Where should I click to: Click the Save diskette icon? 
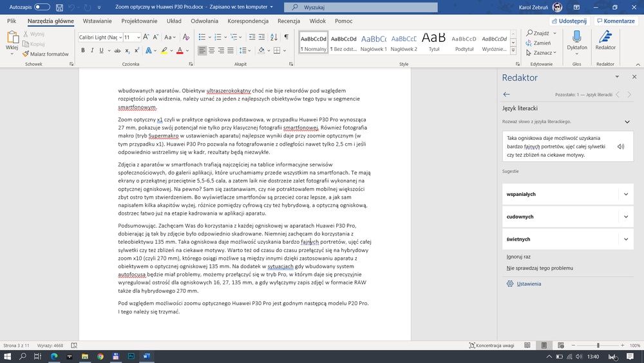pyautogui.click(x=59, y=7)
